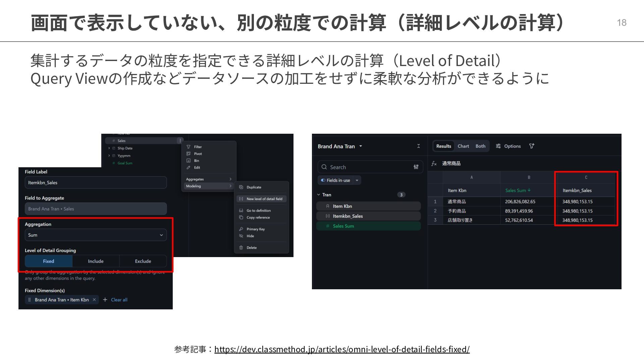This screenshot has width=644, height=362.
Task: Choose New level of detail field
Action: (x=264, y=199)
